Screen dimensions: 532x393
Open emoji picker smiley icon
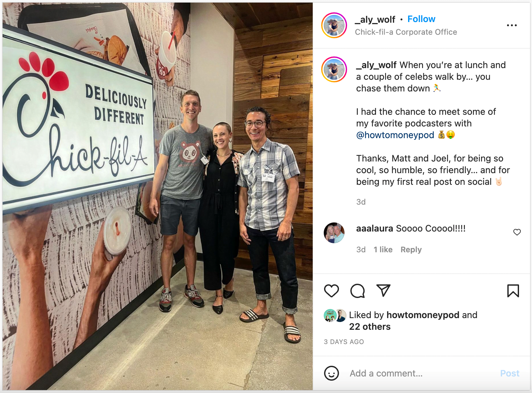[x=332, y=373]
